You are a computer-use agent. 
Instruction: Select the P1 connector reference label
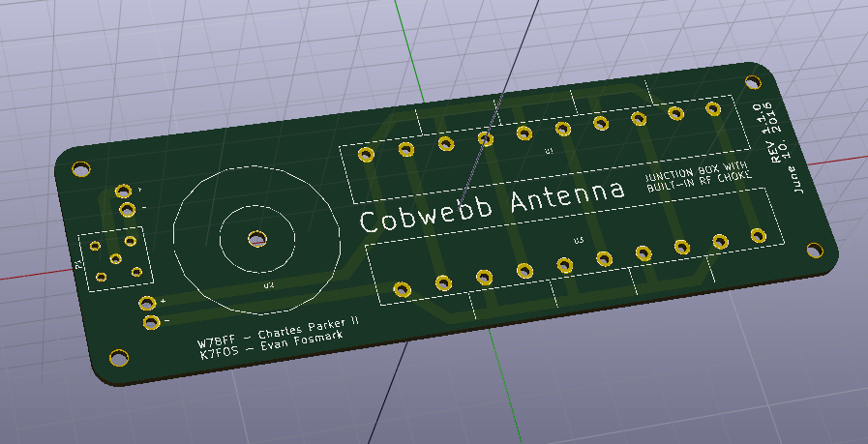click(x=79, y=264)
